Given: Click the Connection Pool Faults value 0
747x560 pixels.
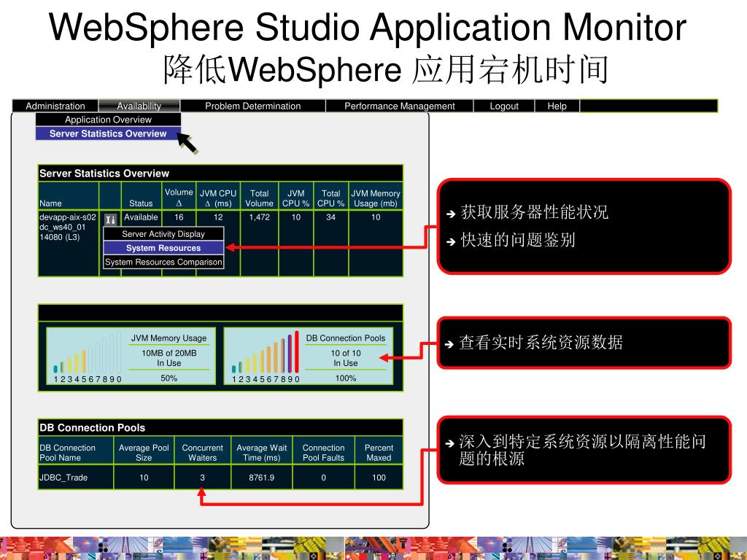Looking at the screenshot, I should coord(323,477).
